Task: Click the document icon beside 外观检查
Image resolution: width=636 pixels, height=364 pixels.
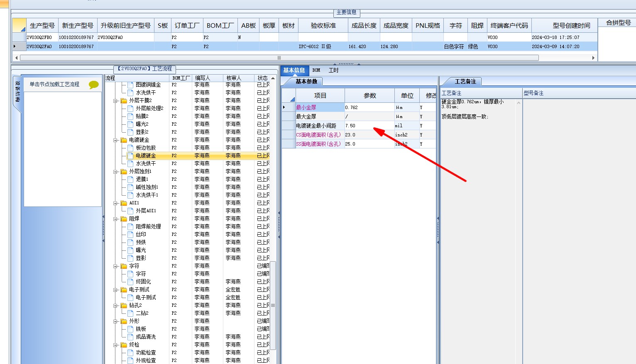Action: click(x=130, y=360)
